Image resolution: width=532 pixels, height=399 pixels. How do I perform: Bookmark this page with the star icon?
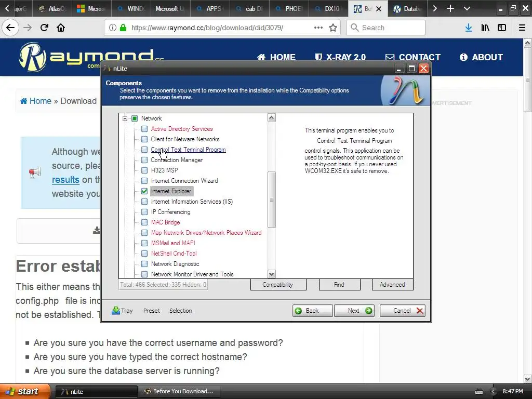(333, 28)
